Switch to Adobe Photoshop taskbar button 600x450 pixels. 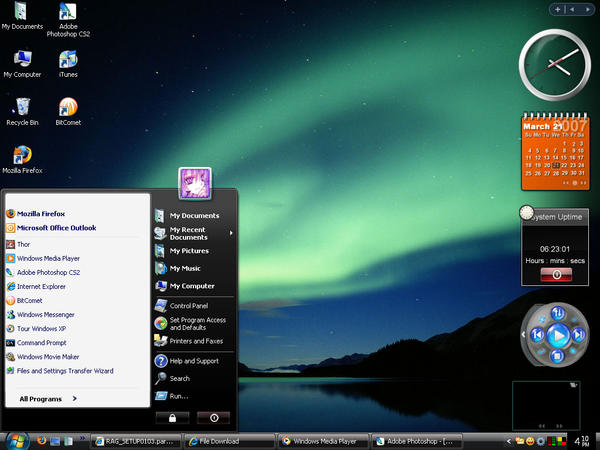coord(417,441)
